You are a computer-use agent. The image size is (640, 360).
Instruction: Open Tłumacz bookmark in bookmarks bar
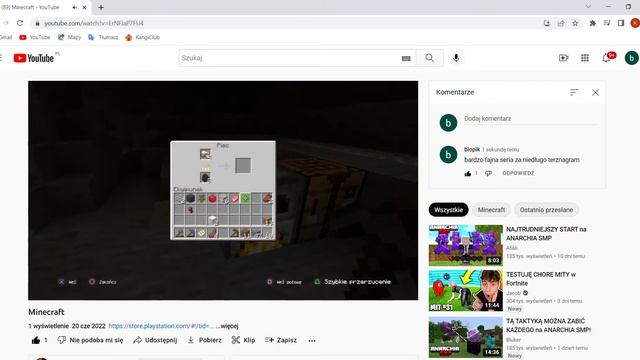point(103,37)
